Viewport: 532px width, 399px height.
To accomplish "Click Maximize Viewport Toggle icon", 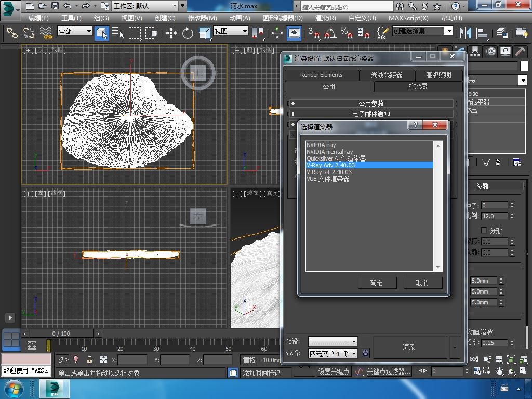I will [x=523, y=371].
